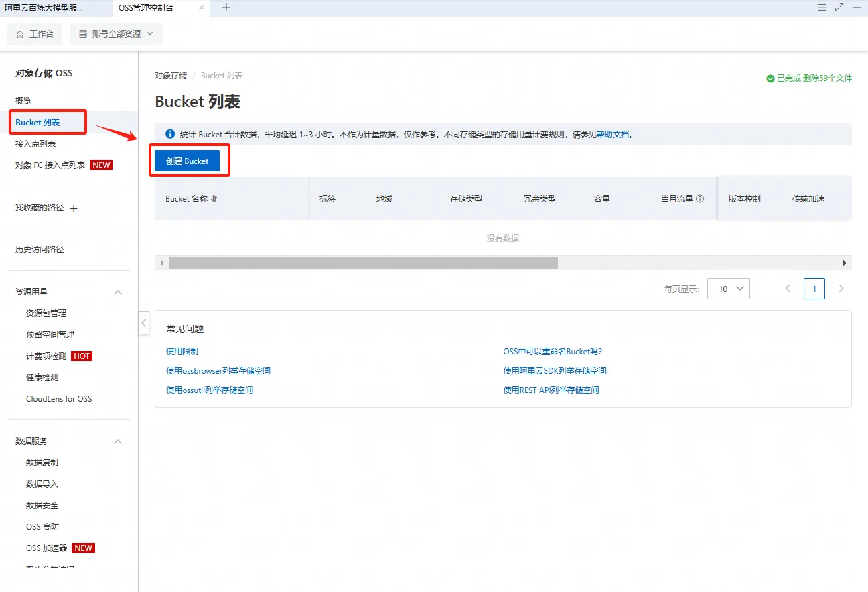Open the 帮助文档 link
Image resolution: width=868 pixels, height=592 pixels.
(613, 134)
